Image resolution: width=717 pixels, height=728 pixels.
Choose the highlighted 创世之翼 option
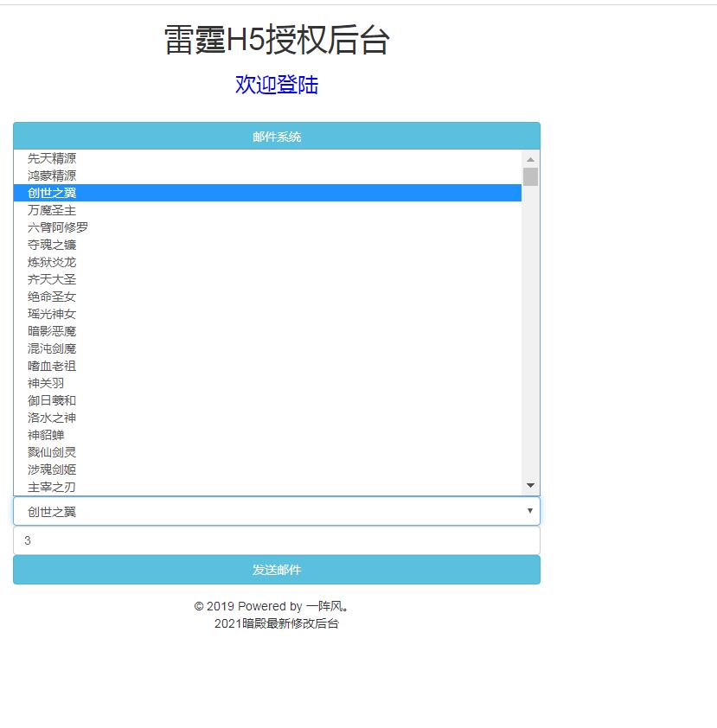coord(52,193)
